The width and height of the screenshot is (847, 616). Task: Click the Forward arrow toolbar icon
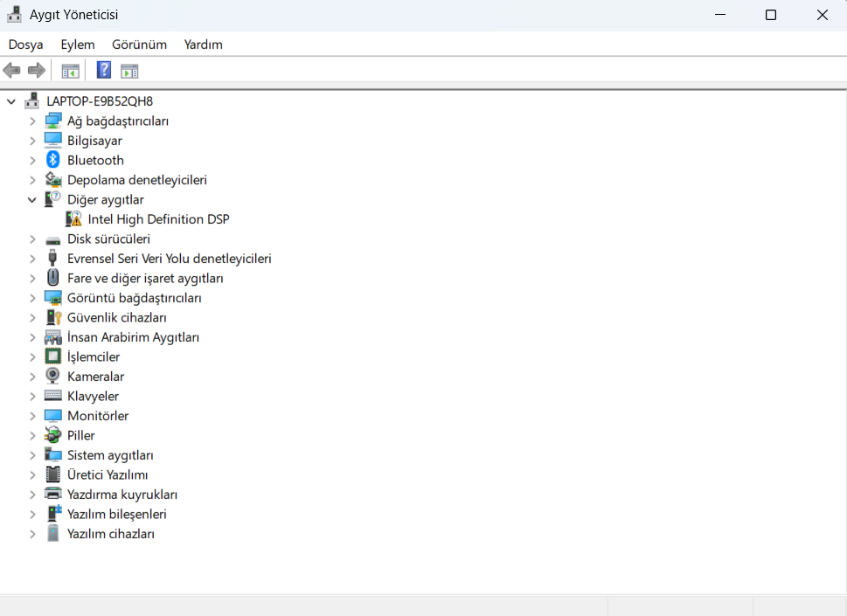pyautogui.click(x=36, y=70)
